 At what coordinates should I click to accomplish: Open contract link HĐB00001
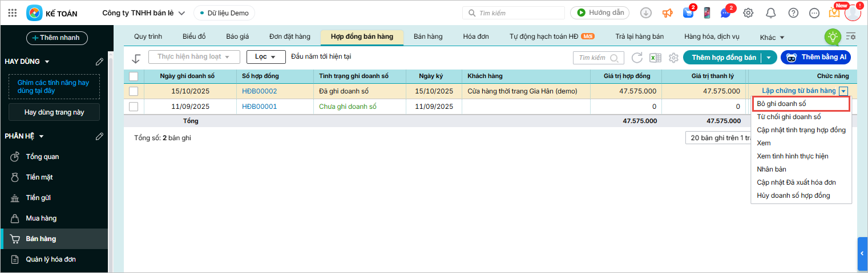click(259, 107)
